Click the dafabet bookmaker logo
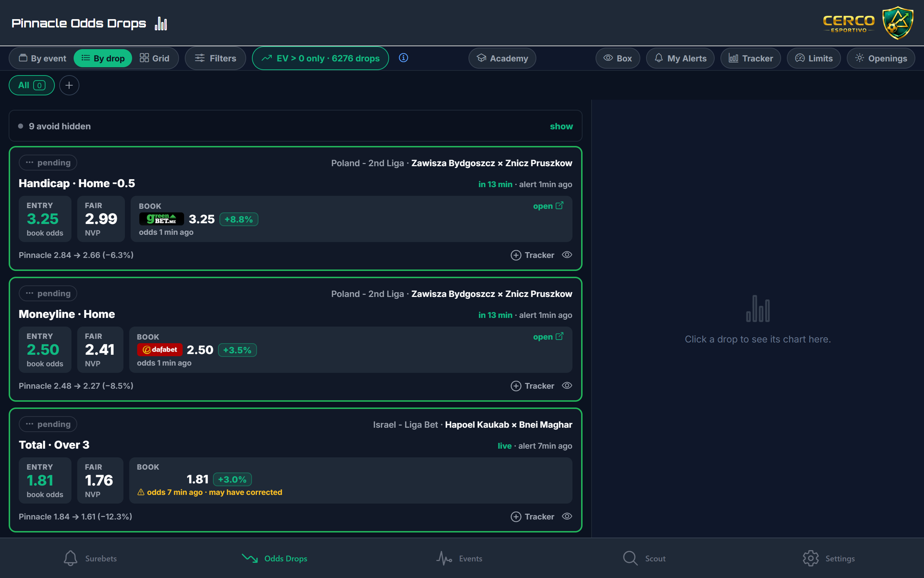924x578 pixels. pyautogui.click(x=160, y=349)
